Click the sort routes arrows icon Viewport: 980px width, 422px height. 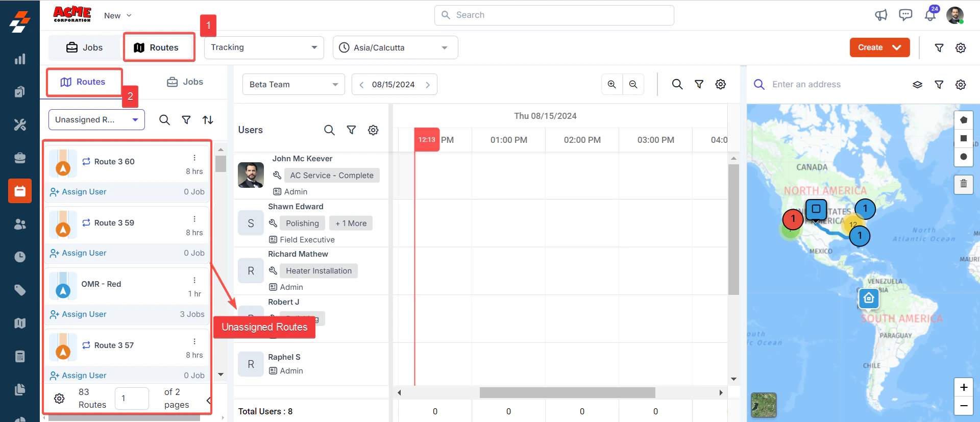coord(208,120)
